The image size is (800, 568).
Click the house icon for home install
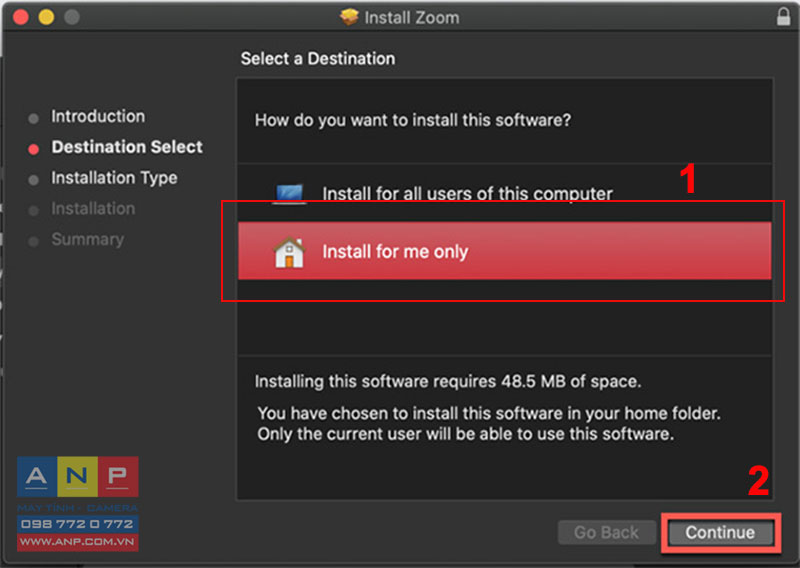289,252
